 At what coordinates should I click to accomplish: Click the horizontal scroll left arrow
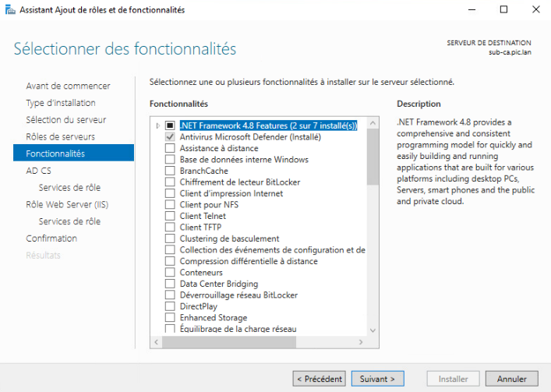pos(157,342)
